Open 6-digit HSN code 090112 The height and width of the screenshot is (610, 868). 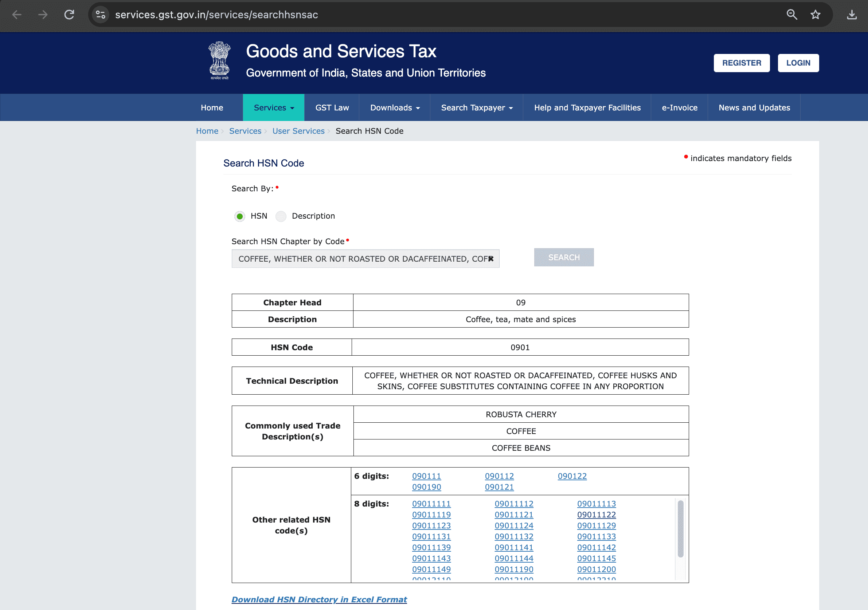(499, 476)
